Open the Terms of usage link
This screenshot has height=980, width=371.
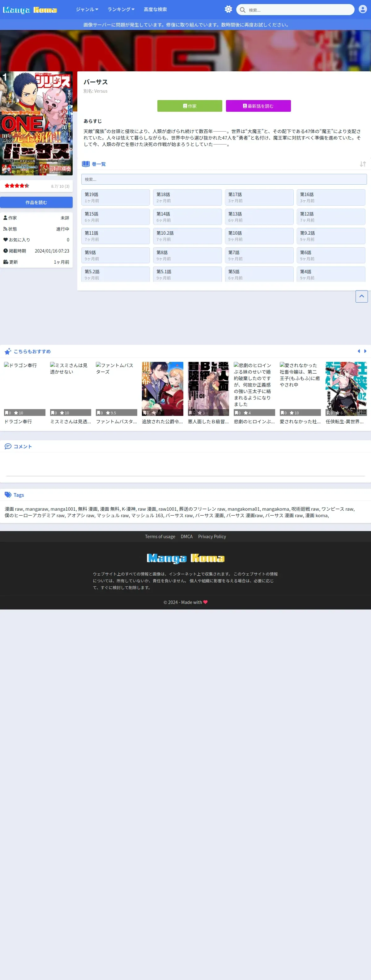160,536
